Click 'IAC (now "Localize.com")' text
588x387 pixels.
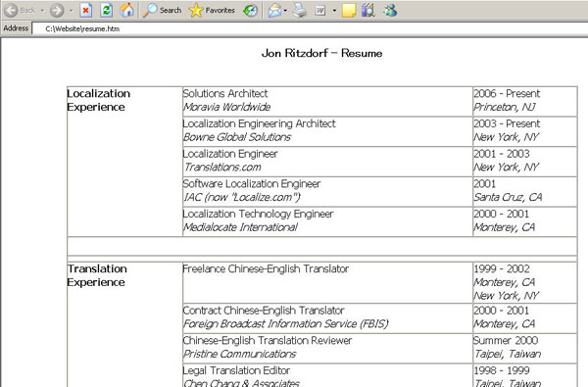pos(241,197)
